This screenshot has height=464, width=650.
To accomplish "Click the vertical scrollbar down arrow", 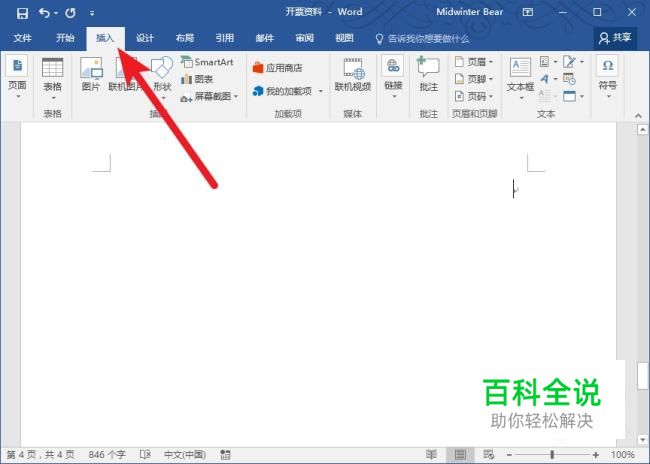I will pos(643,440).
